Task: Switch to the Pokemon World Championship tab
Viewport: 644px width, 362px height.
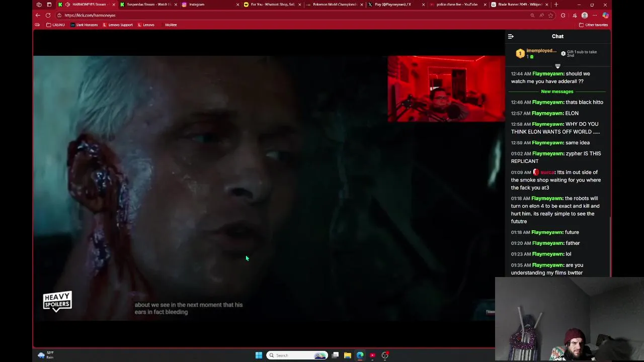Action: [x=334, y=5]
